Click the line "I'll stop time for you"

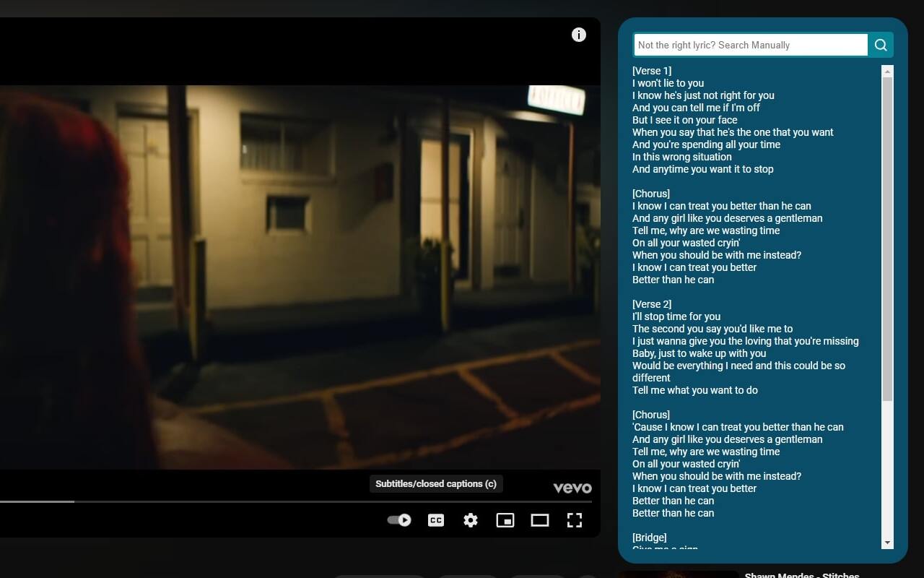(676, 316)
